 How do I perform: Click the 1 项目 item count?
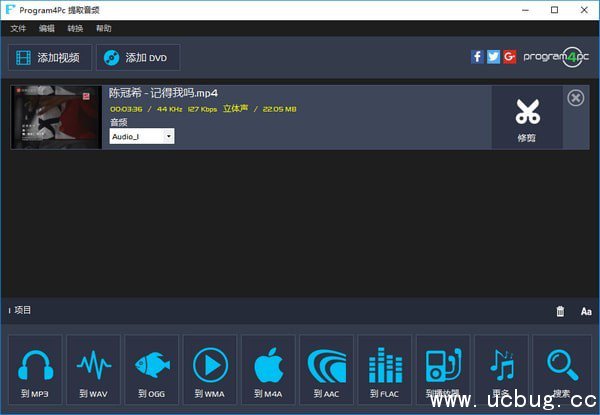tap(20, 310)
